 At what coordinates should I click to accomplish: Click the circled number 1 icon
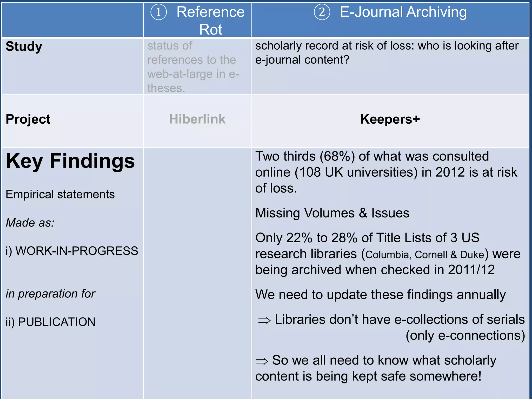pyautogui.click(x=158, y=12)
